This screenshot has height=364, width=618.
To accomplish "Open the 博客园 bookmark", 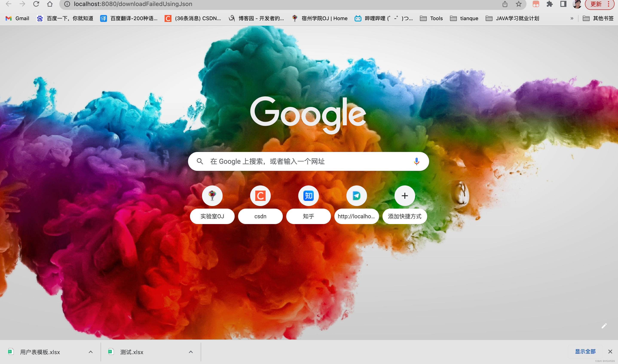I will coord(256,18).
